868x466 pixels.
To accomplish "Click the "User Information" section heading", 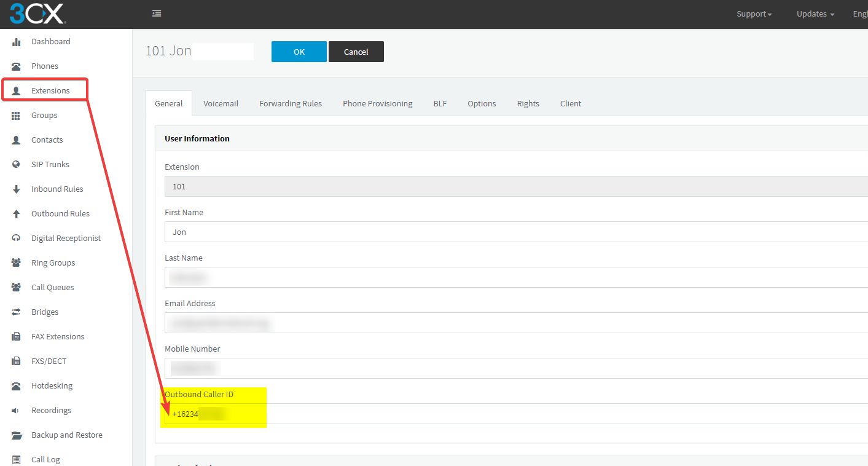I will (197, 138).
